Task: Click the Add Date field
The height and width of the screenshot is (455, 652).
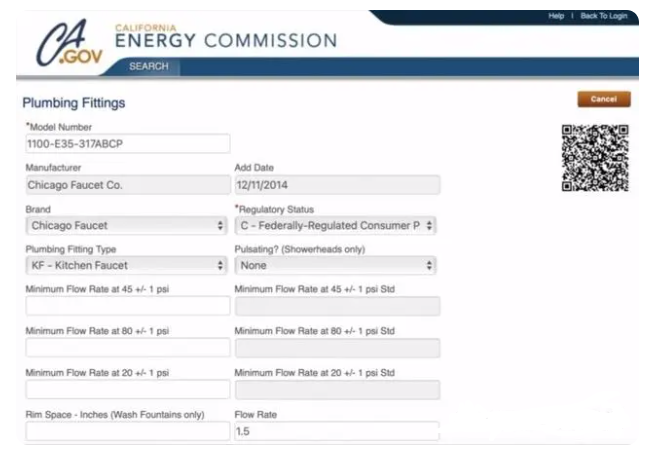Action: click(337, 185)
